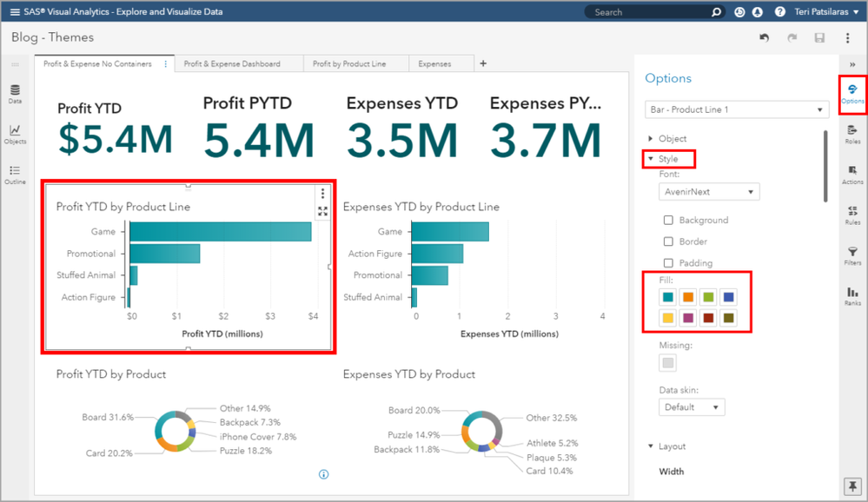The width and height of the screenshot is (868, 502).
Task: Open the AvenirNext font dropdown
Action: tap(710, 191)
